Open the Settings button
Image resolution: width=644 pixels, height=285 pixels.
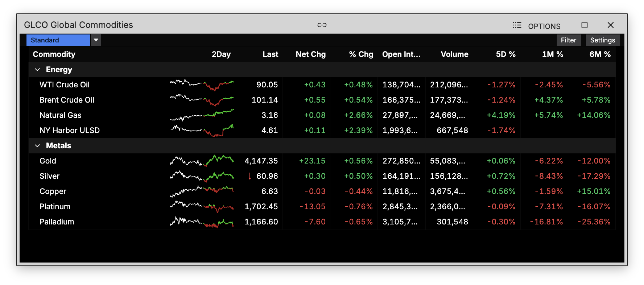tap(602, 40)
